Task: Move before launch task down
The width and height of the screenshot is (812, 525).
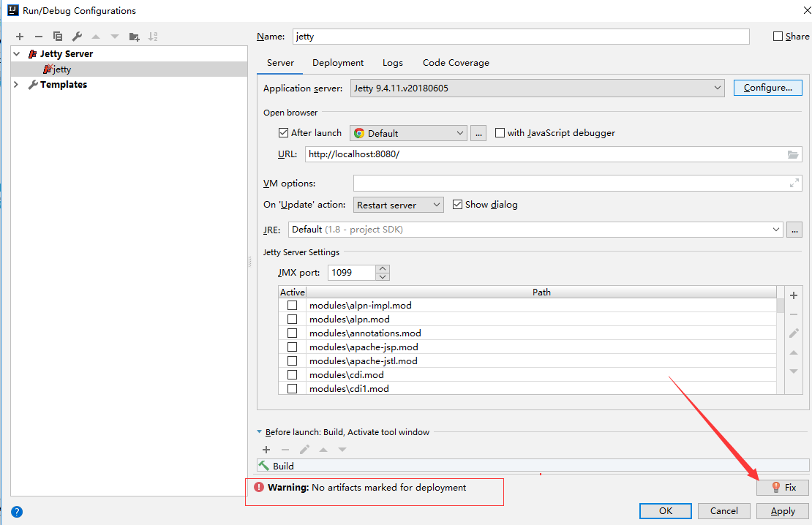Action: (x=342, y=450)
